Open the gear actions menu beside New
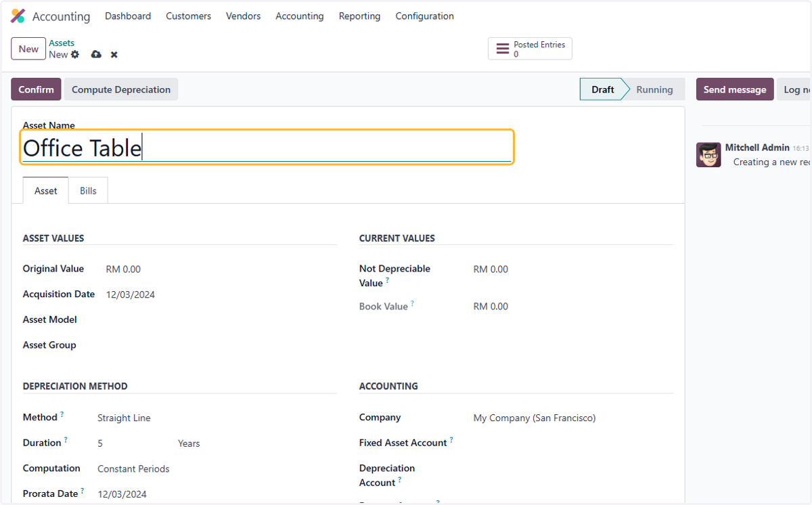 click(75, 54)
